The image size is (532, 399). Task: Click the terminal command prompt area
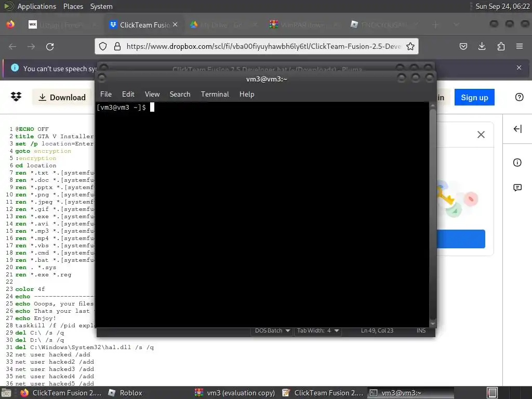[x=262, y=215]
